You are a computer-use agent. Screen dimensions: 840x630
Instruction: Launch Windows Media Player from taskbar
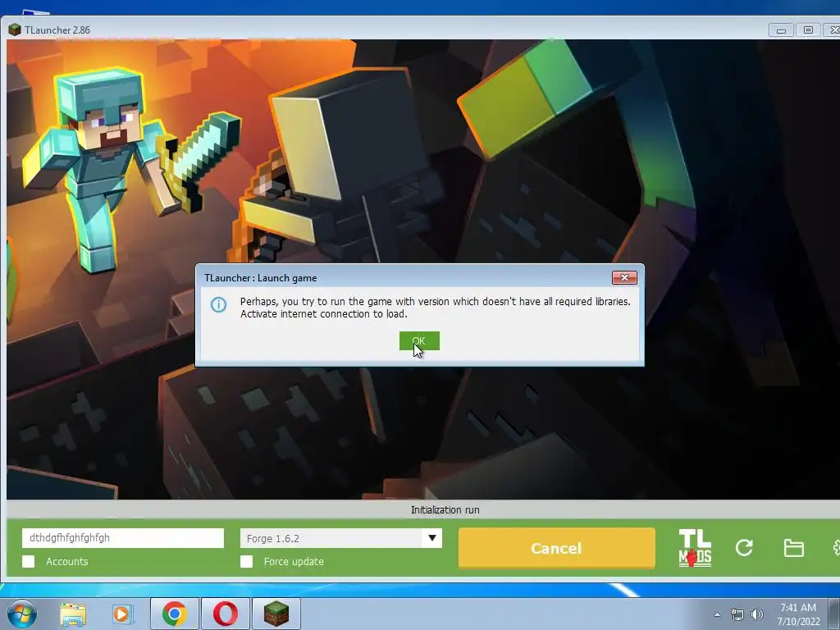click(121, 614)
